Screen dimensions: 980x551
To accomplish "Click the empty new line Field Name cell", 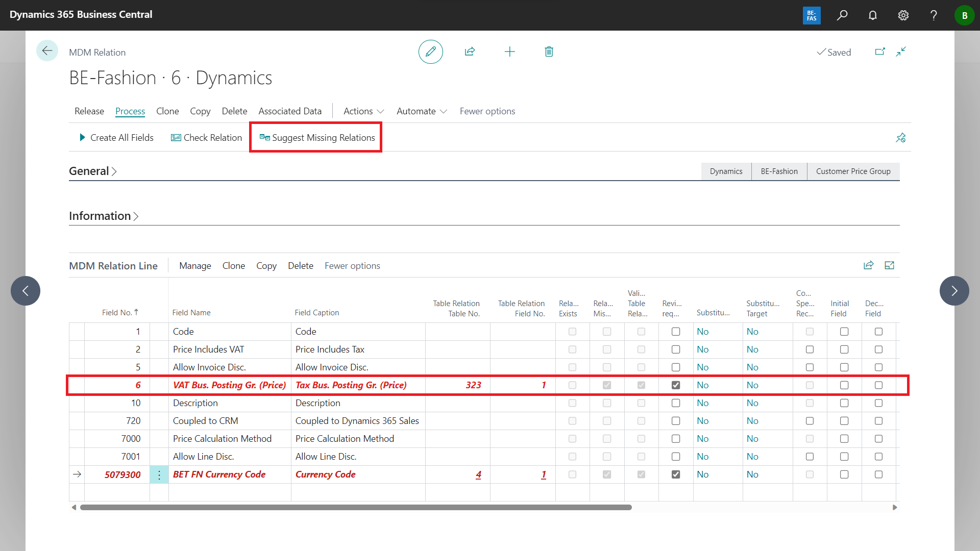I will click(230, 492).
